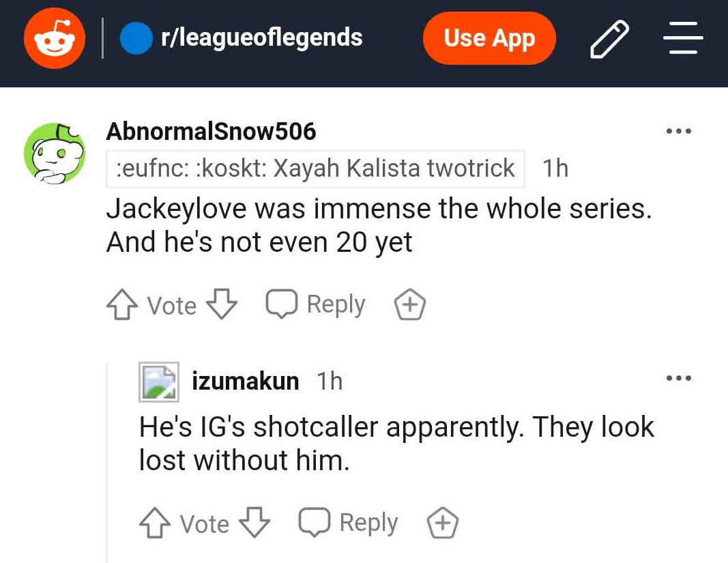
Task: Reply to izumakun's comment
Action: pos(349,523)
